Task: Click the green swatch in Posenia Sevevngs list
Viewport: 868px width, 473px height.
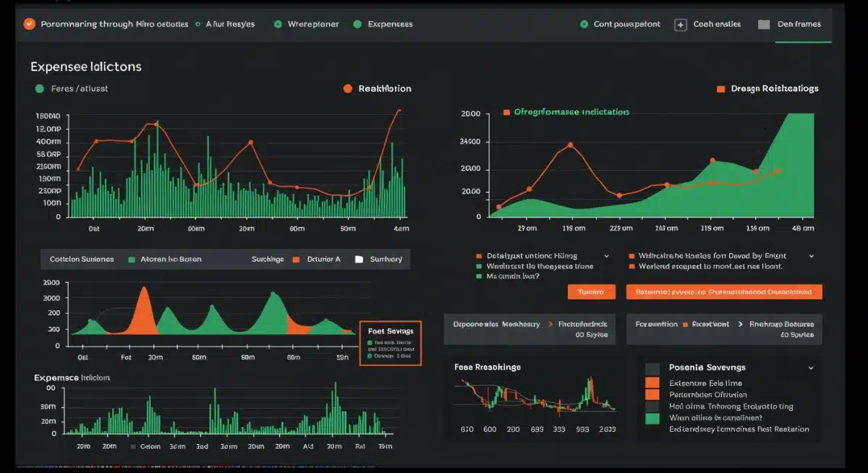Action: [x=652, y=418]
